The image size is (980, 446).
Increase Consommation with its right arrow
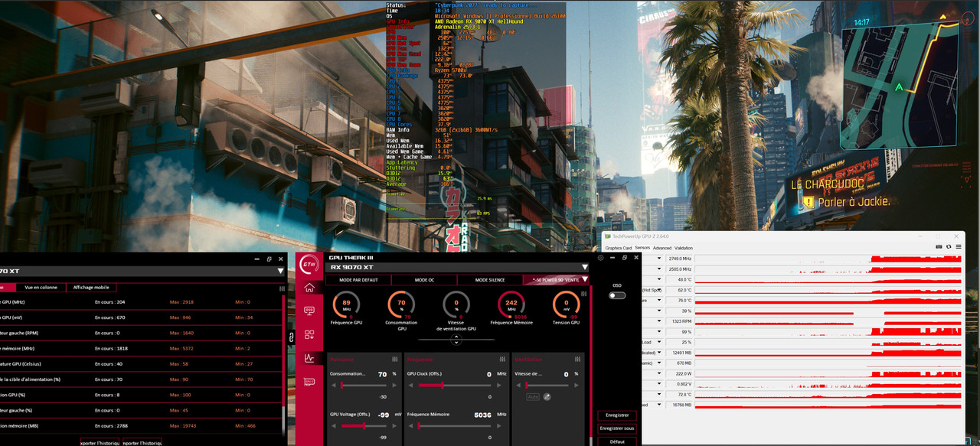point(394,386)
